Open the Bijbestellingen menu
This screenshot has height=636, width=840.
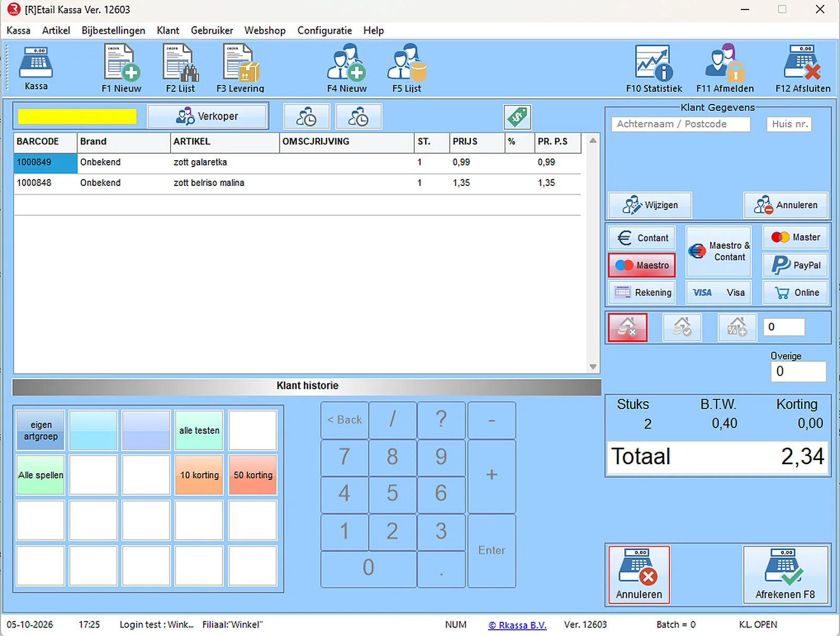click(113, 30)
